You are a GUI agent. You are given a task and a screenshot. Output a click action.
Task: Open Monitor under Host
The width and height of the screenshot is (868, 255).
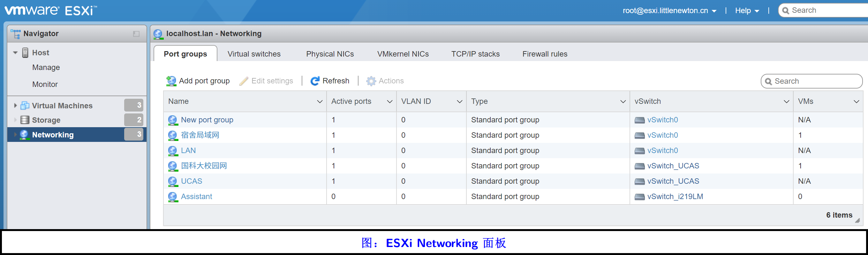click(45, 84)
